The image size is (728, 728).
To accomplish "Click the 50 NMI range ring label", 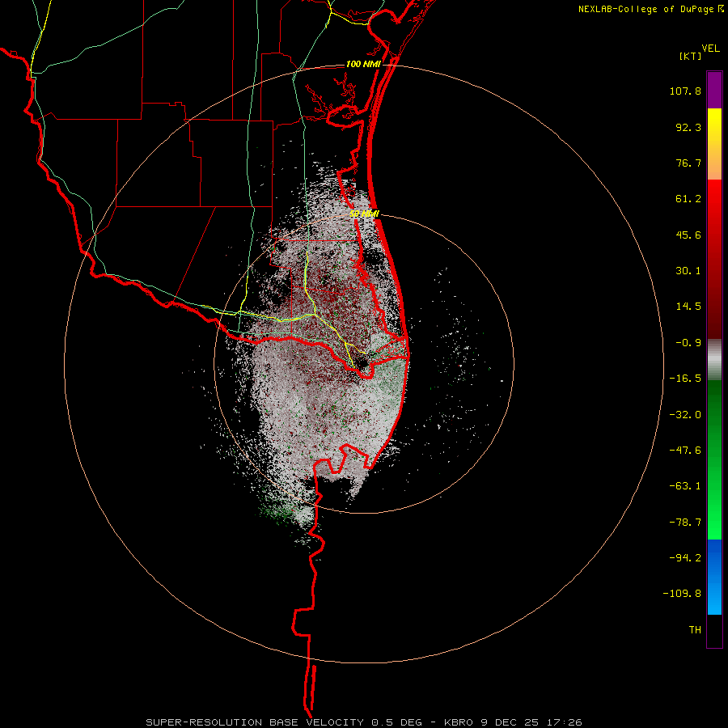I will pyautogui.click(x=365, y=214).
